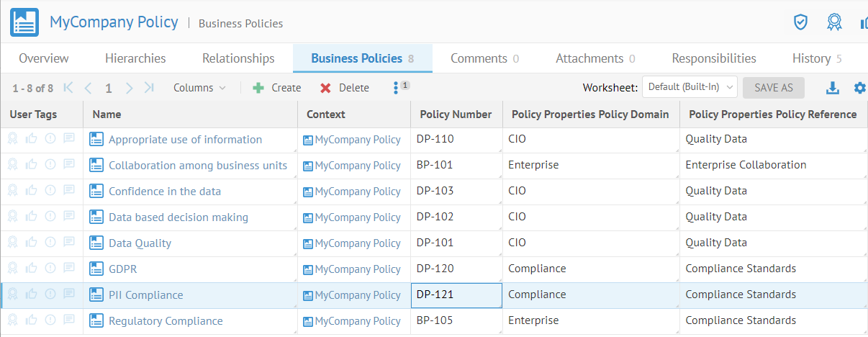Open the more actions three-dot menu
The image size is (868, 337).
[396, 88]
